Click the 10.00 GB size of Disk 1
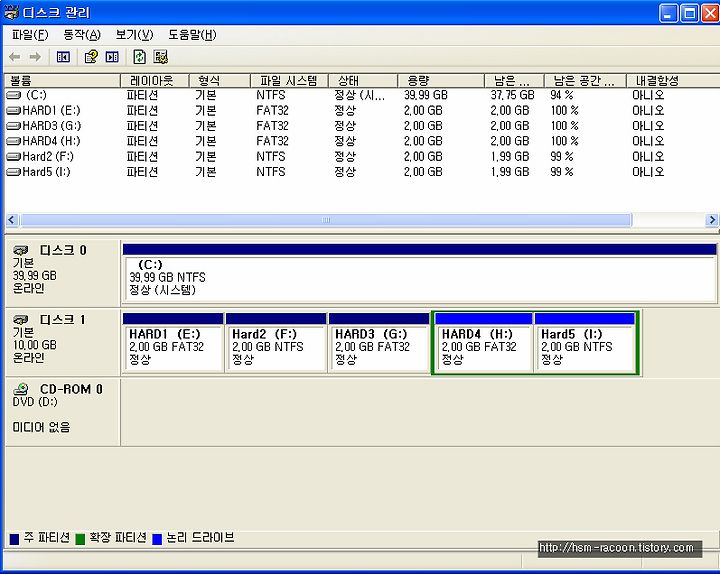 (x=34, y=345)
